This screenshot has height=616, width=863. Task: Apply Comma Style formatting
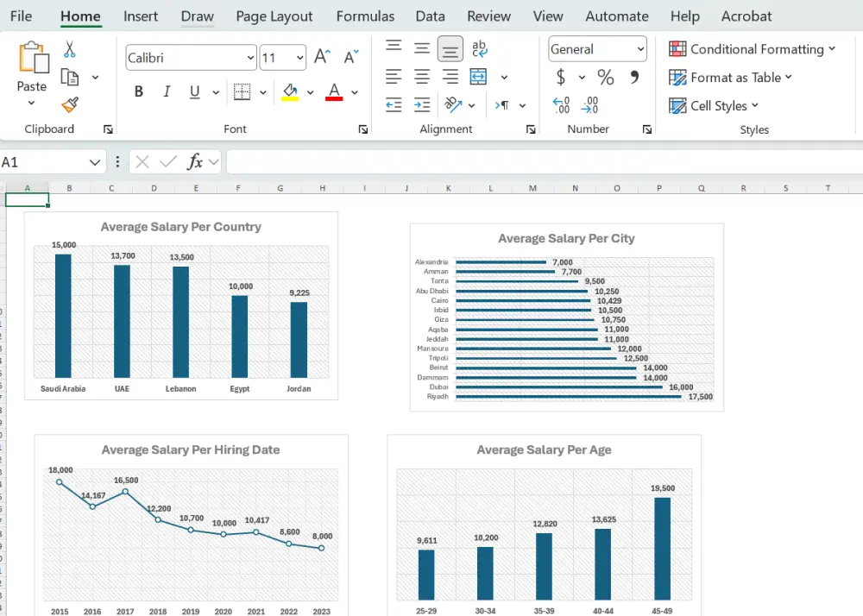coord(636,77)
